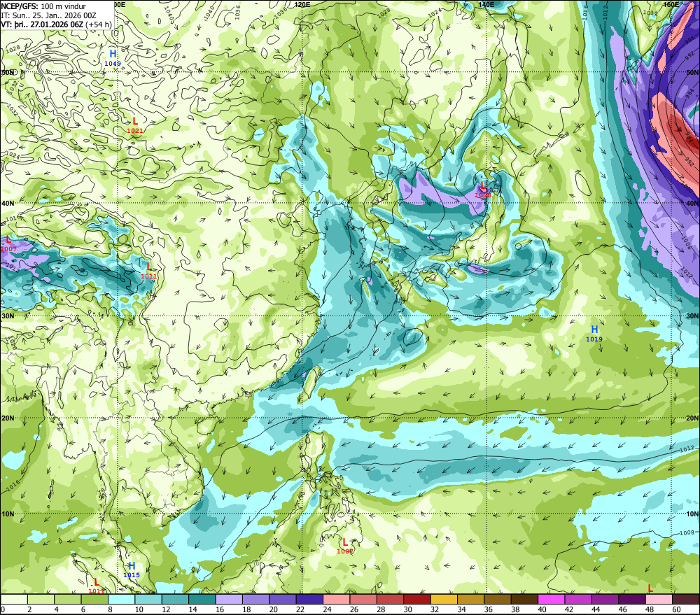Click the legend value 60 label

(x=676, y=609)
